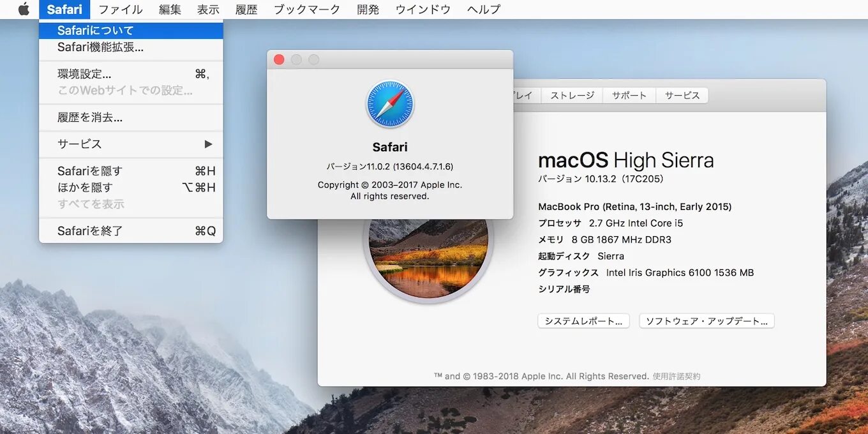868x434 pixels.
Task: Click MacBook Pro (Retina, 13-inch, Early 2015) text
Action: point(635,207)
